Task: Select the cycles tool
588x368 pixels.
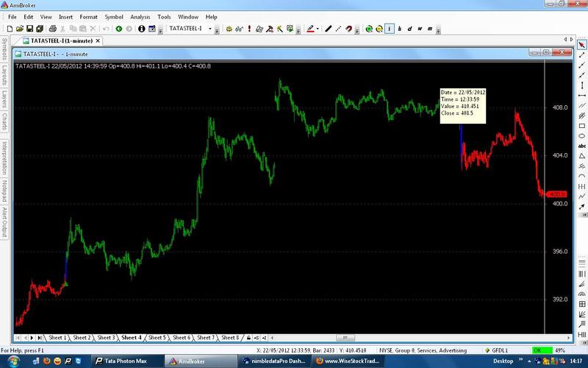Action: (x=581, y=186)
